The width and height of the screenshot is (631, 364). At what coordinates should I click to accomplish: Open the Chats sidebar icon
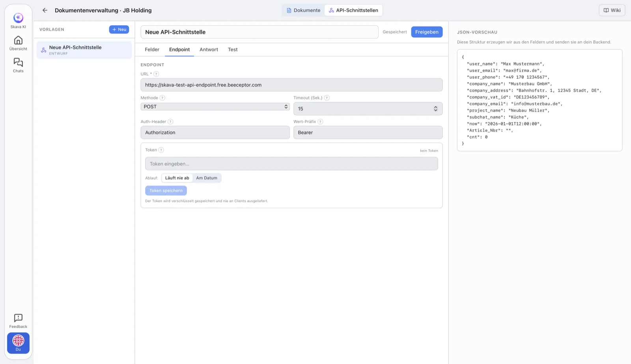18,62
